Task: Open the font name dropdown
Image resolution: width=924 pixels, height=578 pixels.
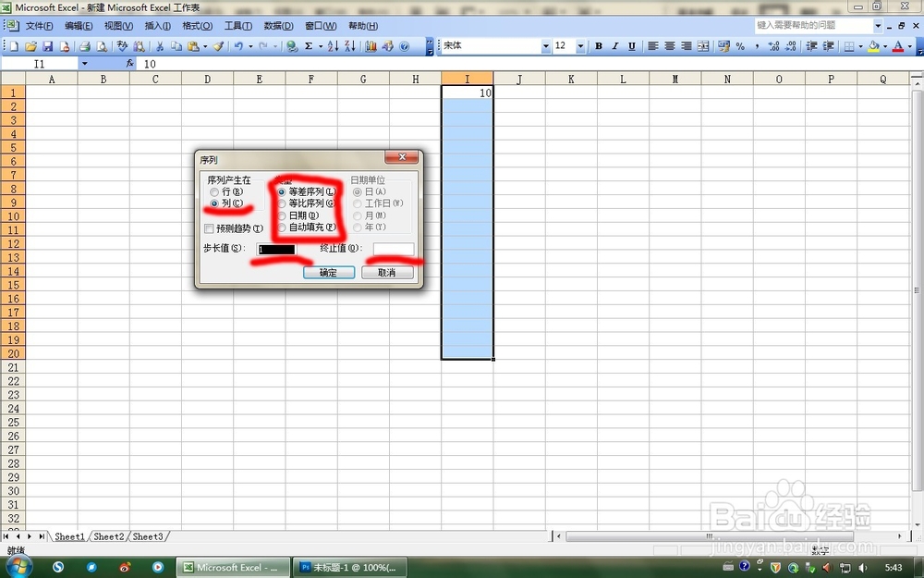Action: coord(546,46)
